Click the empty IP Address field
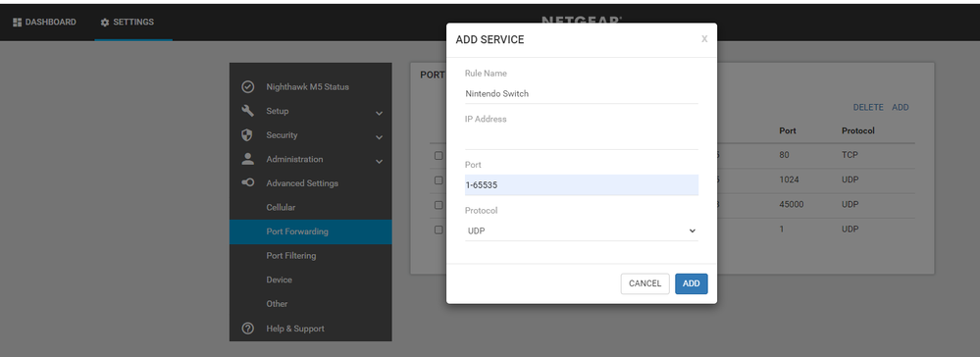The width and height of the screenshot is (980, 357). [582, 139]
